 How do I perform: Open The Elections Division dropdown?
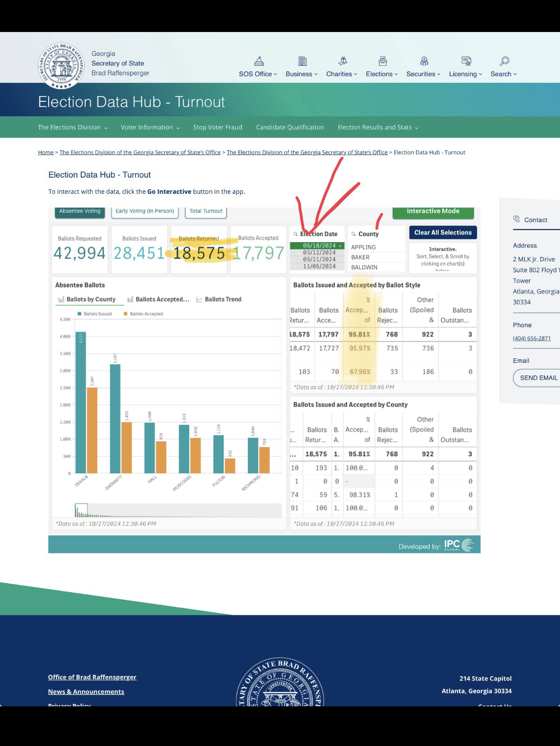pos(73,128)
